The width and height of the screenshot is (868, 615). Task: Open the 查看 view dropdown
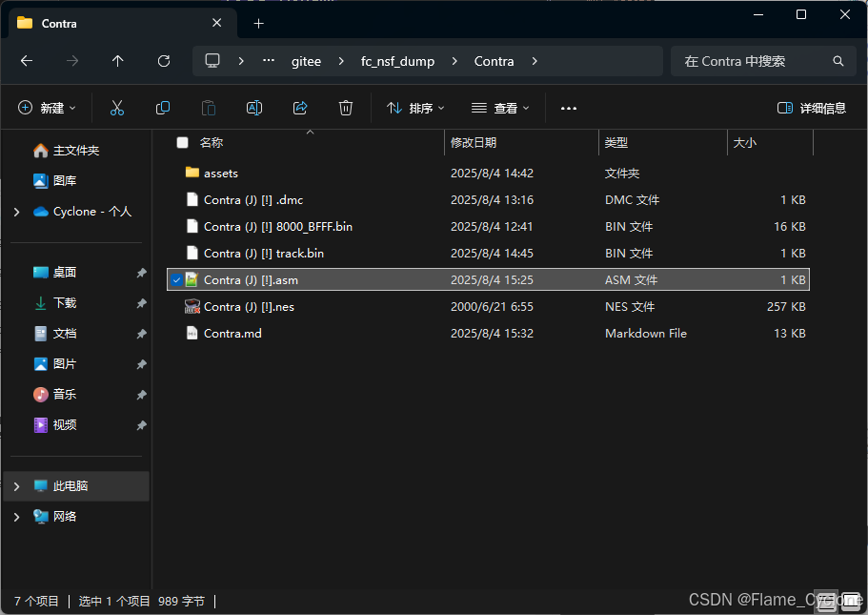coord(500,108)
